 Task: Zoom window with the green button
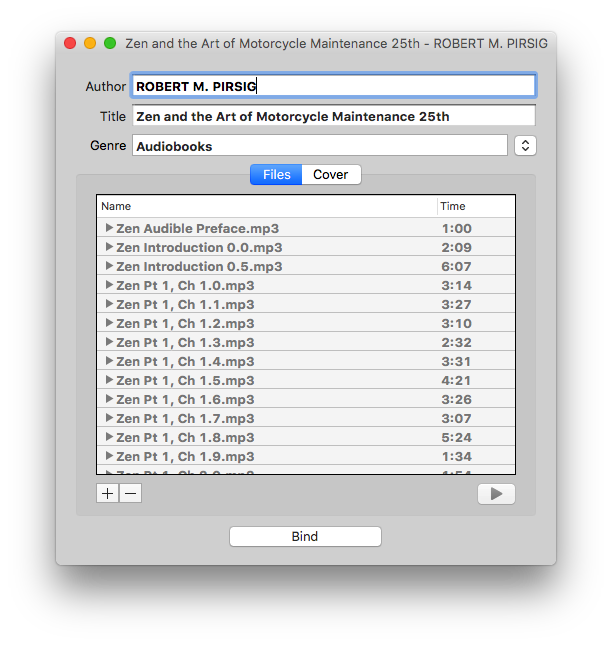pyautogui.click(x=110, y=43)
